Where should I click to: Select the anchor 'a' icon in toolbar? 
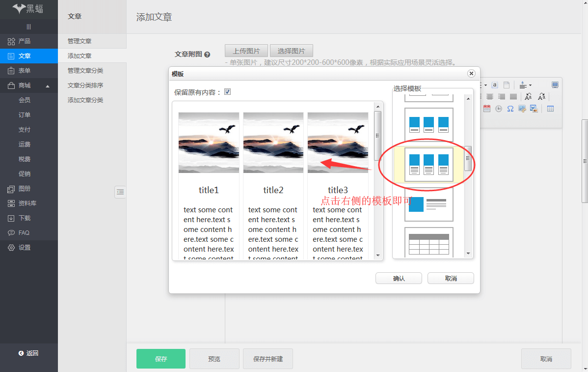pyautogui.click(x=495, y=85)
